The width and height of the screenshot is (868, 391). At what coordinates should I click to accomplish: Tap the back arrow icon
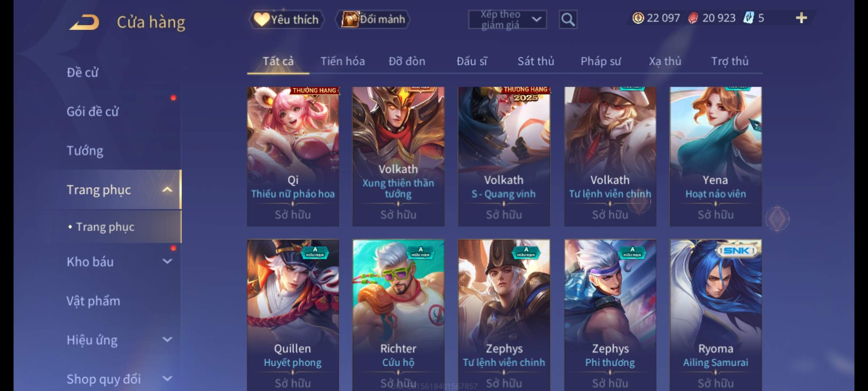(x=85, y=22)
